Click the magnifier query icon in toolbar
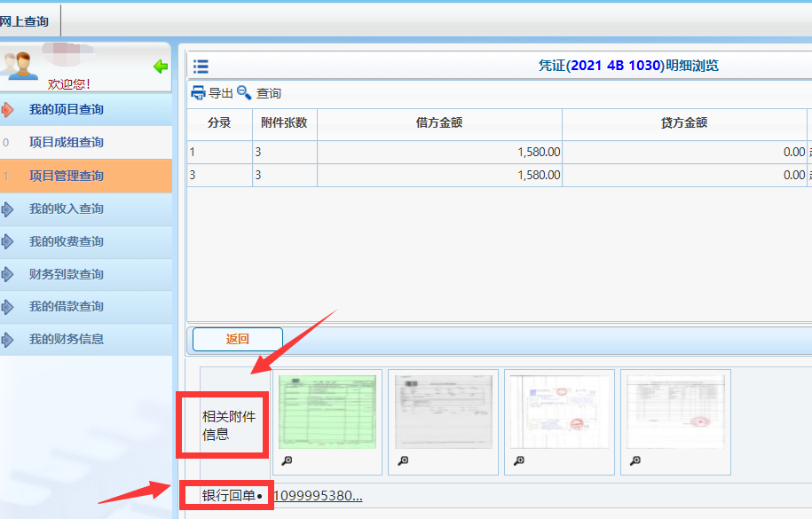Screen dimensions: 812x519 244,93
